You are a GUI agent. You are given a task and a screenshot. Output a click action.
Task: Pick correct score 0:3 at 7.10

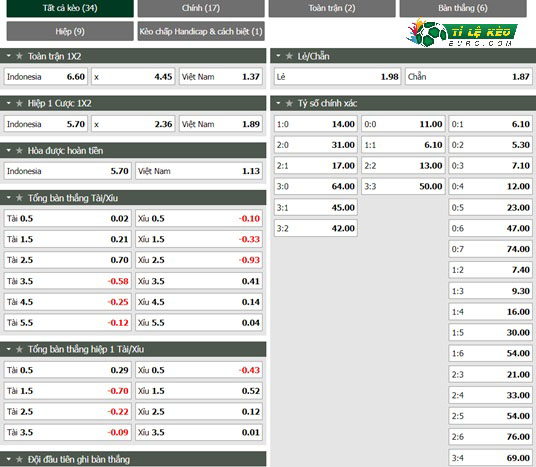click(x=491, y=166)
